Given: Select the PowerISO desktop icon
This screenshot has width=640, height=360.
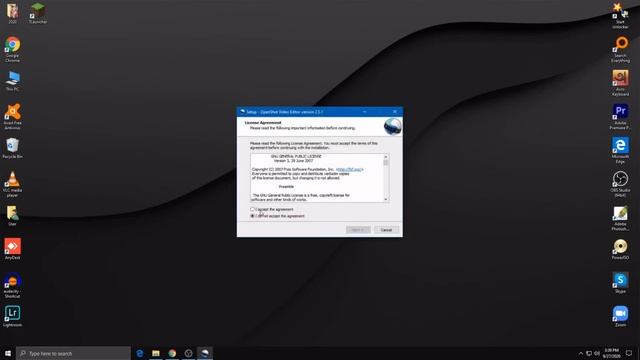Looking at the screenshot, I should [x=620, y=249].
